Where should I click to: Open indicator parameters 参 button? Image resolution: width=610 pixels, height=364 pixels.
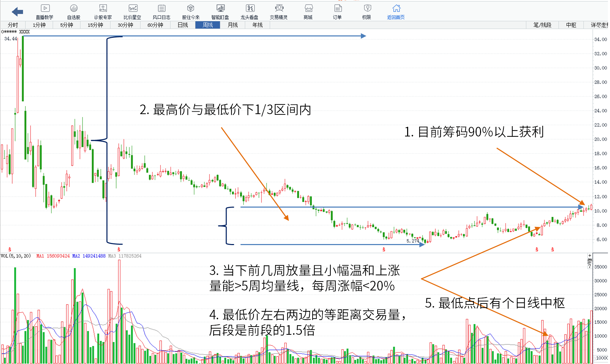(x=590, y=261)
